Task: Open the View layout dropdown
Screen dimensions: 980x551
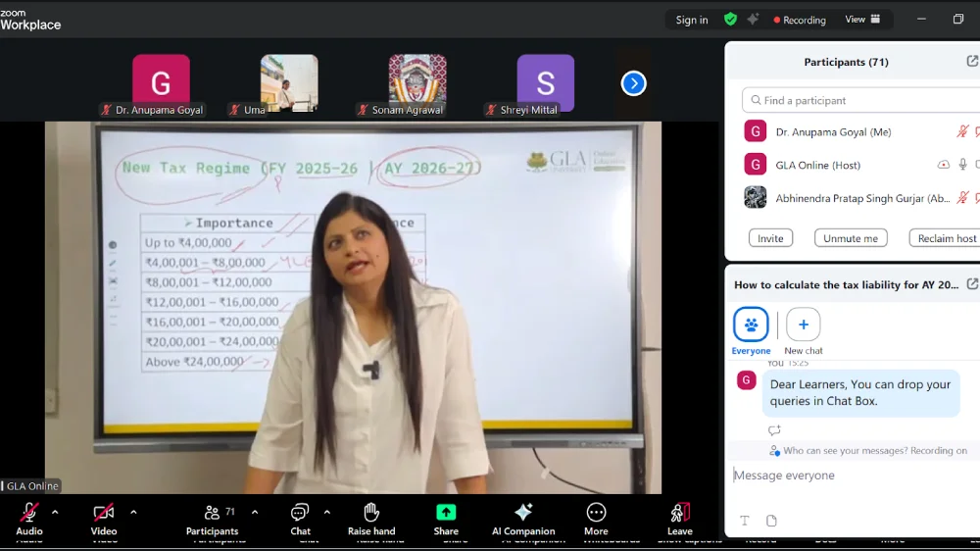Action: (862, 19)
